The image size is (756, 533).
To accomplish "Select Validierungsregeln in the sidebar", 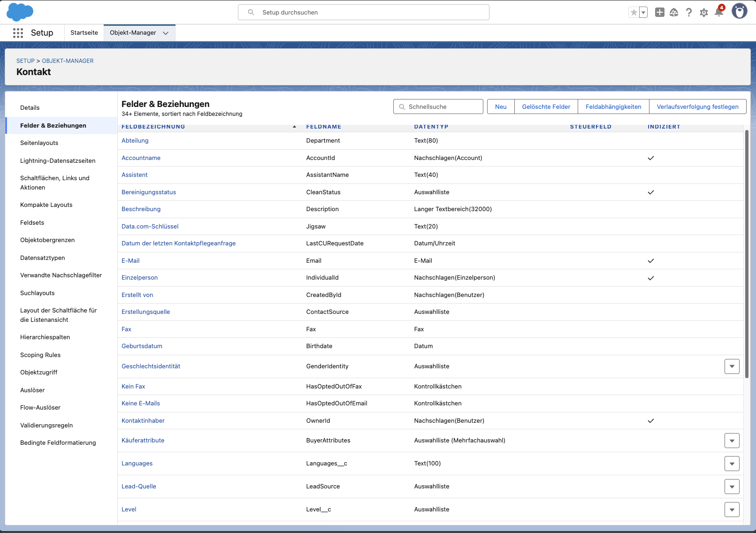I will [46, 426].
